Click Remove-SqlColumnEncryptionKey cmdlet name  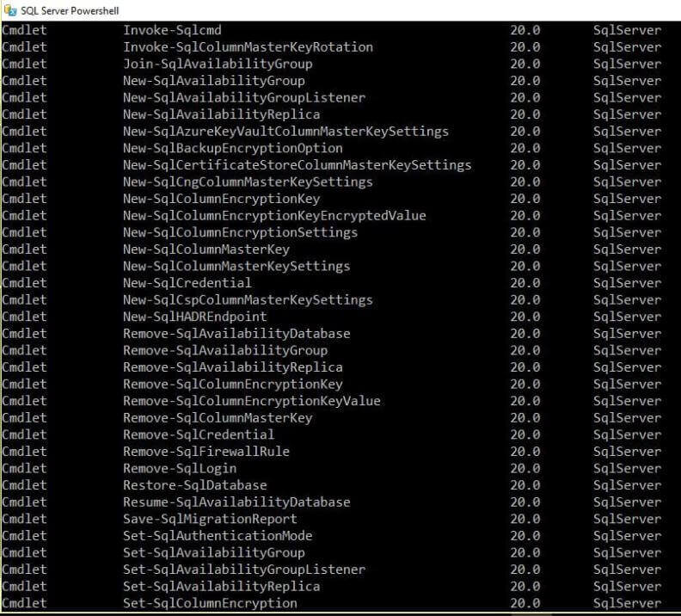[233, 384]
